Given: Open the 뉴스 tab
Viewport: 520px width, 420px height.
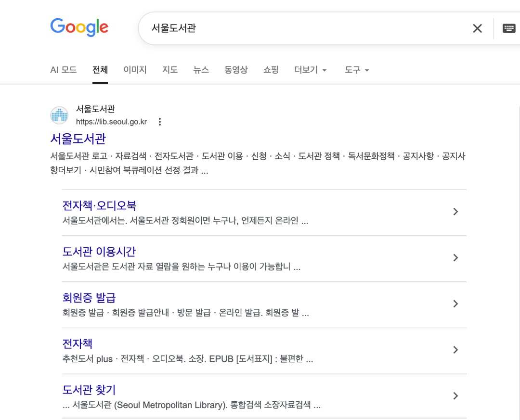Looking at the screenshot, I should pyautogui.click(x=201, y=70).
